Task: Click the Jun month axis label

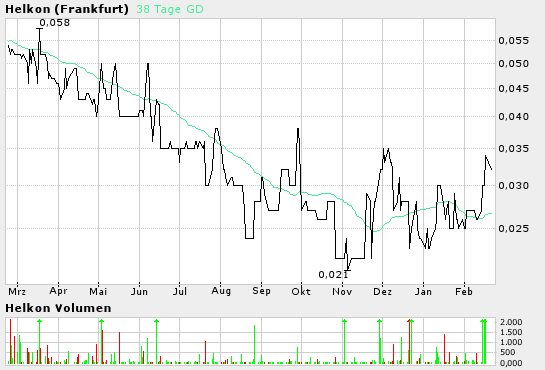Action: [139, 291]
